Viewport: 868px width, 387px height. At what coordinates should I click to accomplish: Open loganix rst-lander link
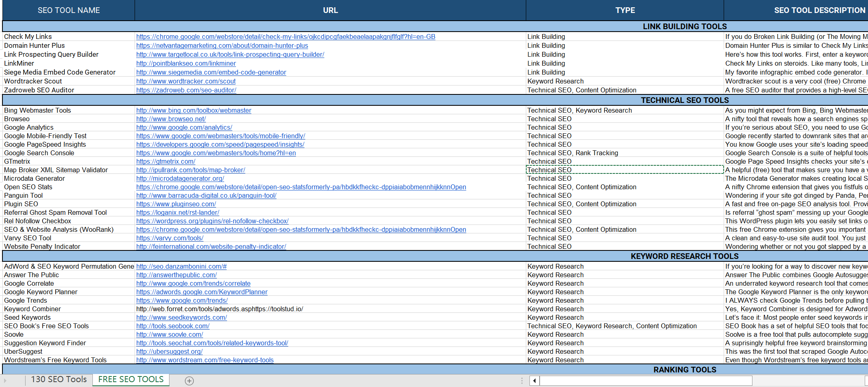(178, 212)
